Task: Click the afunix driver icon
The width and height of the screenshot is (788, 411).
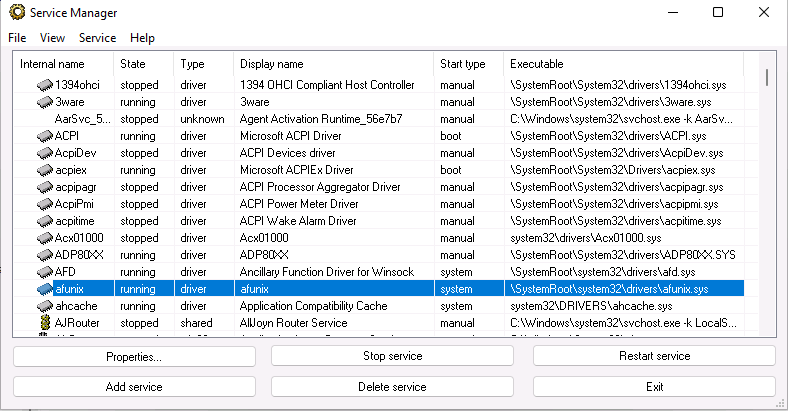Action: coord(44,289)
